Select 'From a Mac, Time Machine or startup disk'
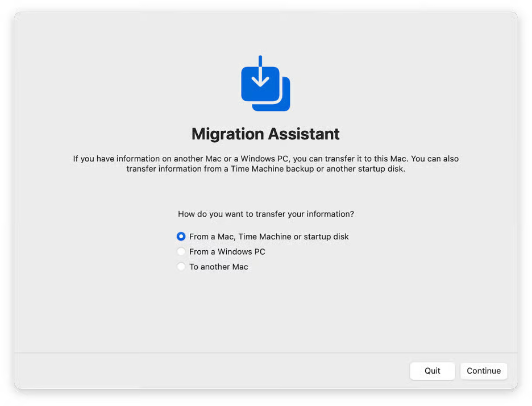This screenshot has width=532, height=406. point(181,236)
